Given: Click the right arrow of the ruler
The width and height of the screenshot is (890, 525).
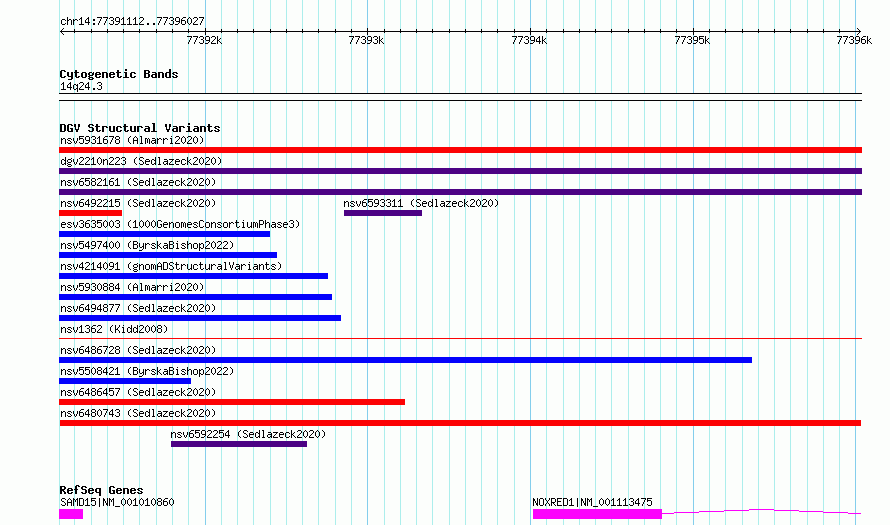Looking at the screenshot, I should (859, 31).
